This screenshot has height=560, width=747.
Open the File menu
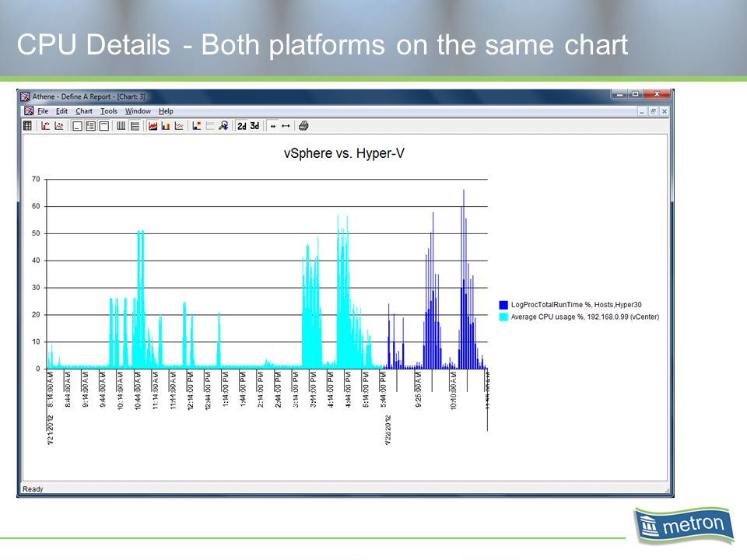coord(43,111)
